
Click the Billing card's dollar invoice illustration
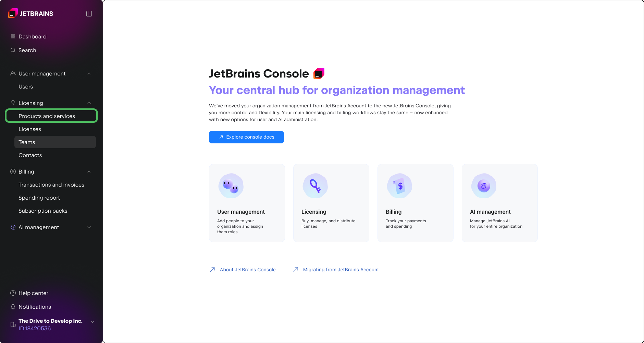[x=399, y=186]
